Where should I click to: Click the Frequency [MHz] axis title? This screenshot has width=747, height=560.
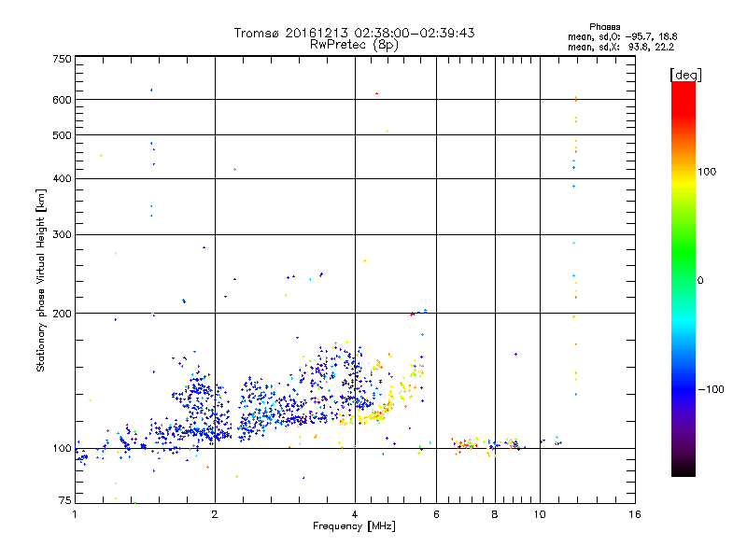354,526
